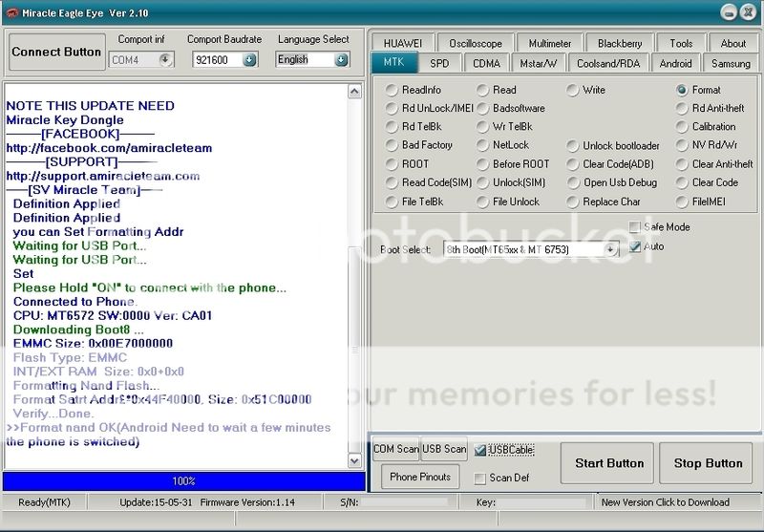Click the 100% progress bar
764x532 pixels.
pos(183,481)
